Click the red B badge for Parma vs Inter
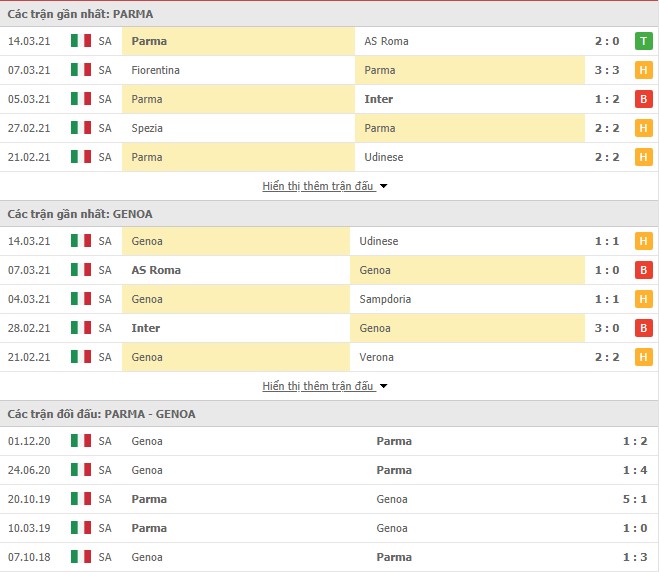This screenshot has height=572, width=659. [x=643, y=99]
